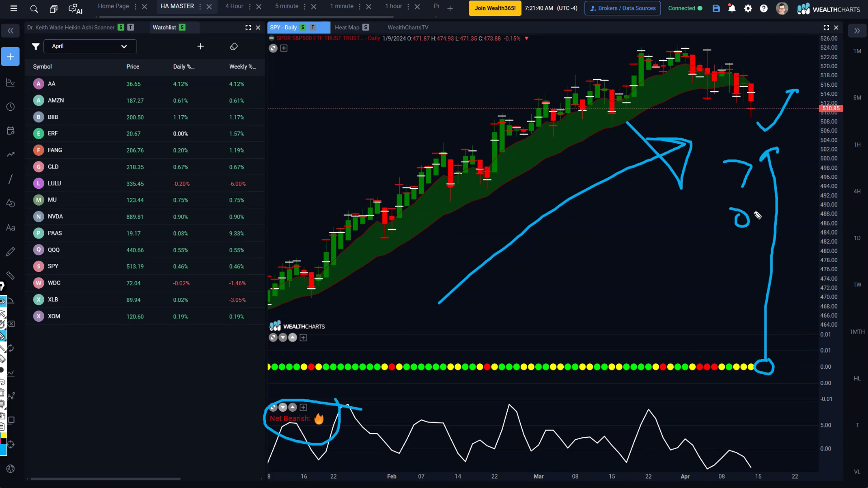Save workspace with the floppy disk icon
Image resolution: width=868 pixels, height=488 pixels.
716,8
